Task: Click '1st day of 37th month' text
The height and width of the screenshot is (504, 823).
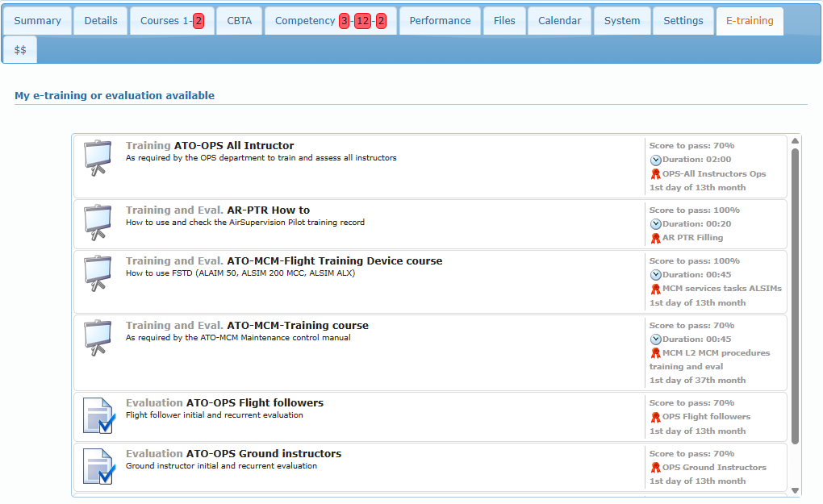Action: pos(697,381)
